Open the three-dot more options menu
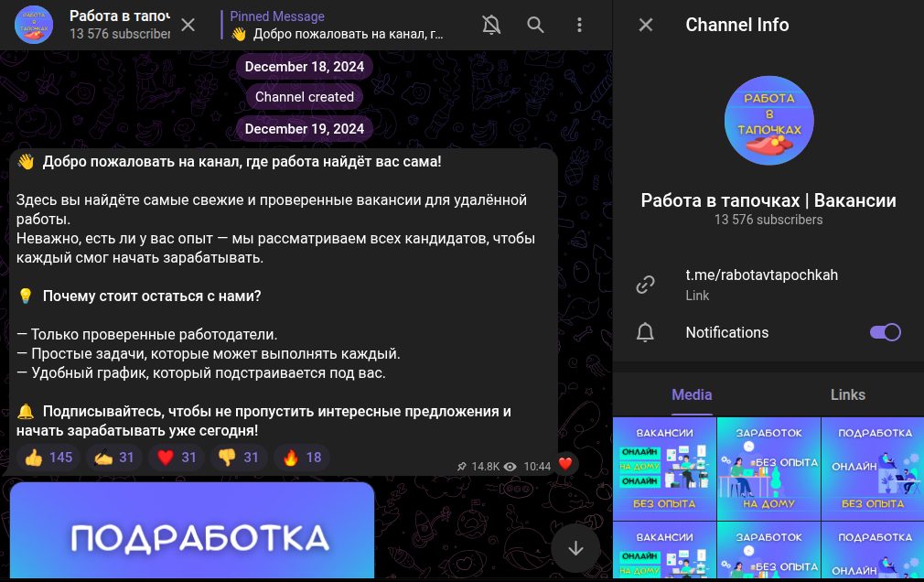This screenshot has width=924, height=582. 579,25
